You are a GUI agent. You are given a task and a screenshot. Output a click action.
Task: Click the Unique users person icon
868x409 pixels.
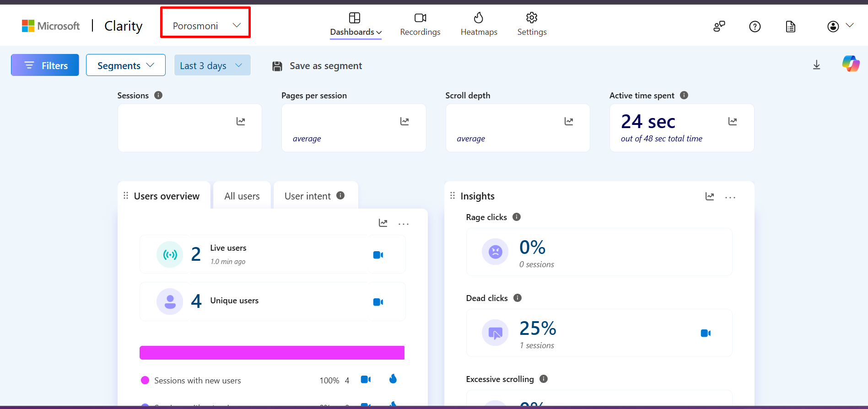[170, 301]
